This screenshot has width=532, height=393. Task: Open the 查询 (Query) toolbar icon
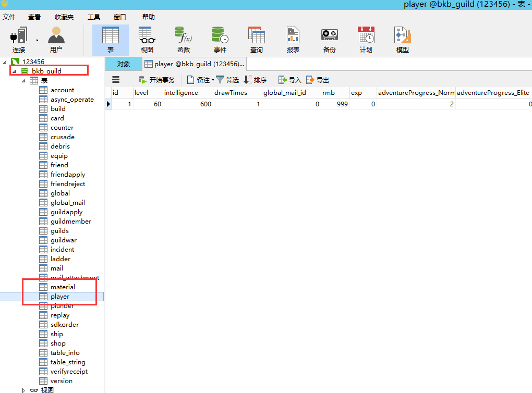point(256,35)
